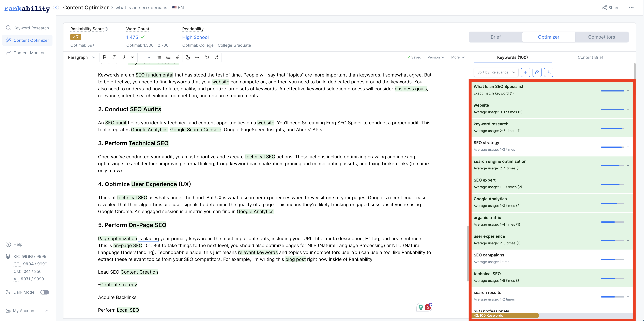This screenshot has height=321, width=644.
Task: Click the High School readability value
Action: pos(195,37)
